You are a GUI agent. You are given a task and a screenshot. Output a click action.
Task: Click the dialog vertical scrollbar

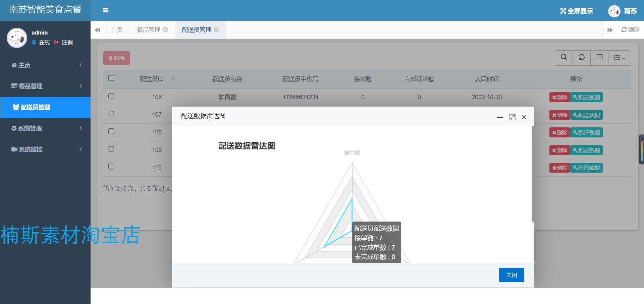tap(533, 174)
